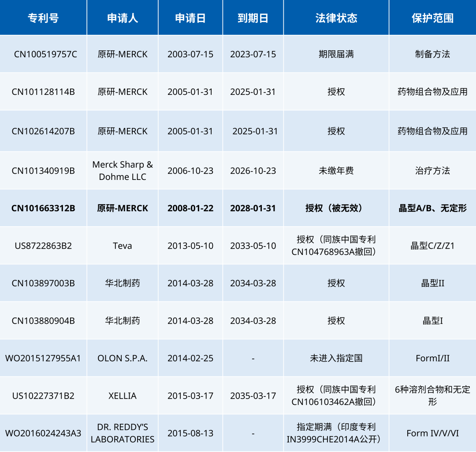Click expiry date 2023-07-15
Screen dimensions: 476x452
253,54
